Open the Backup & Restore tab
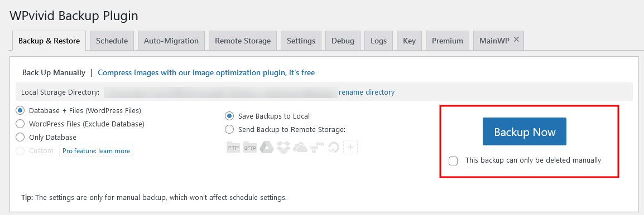 (49, 41)
